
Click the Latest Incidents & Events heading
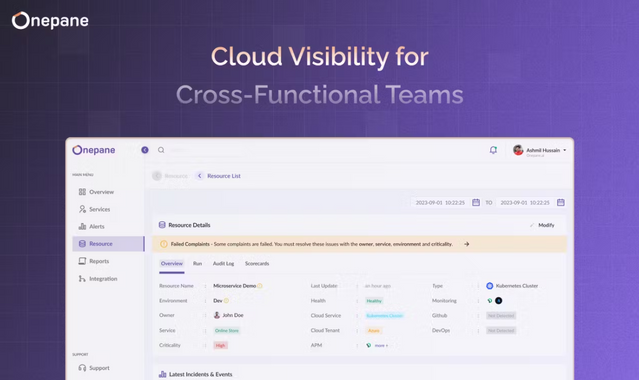201,374
